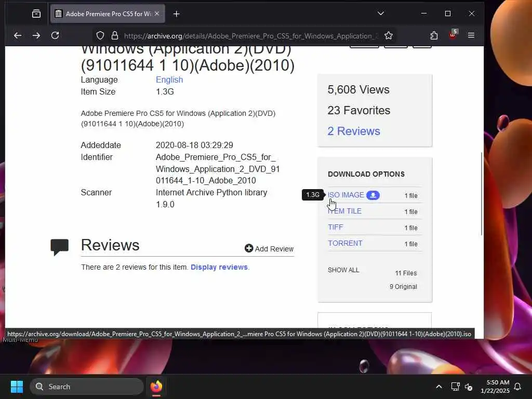The width and height of the screenshot is (532, 399).
Task: Click the 9 Original count text
Action: tap(403, 287)
